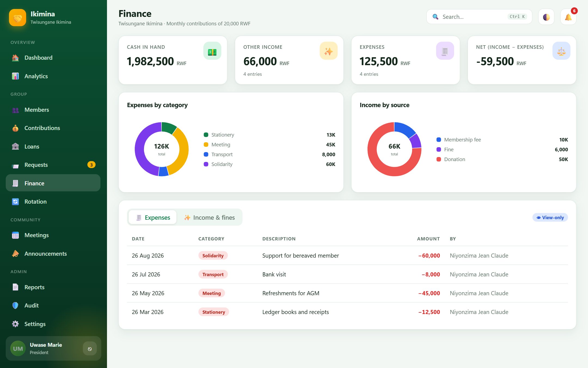Open Analytics in the sidebar

pyautogui.click(x=53, y=76)
